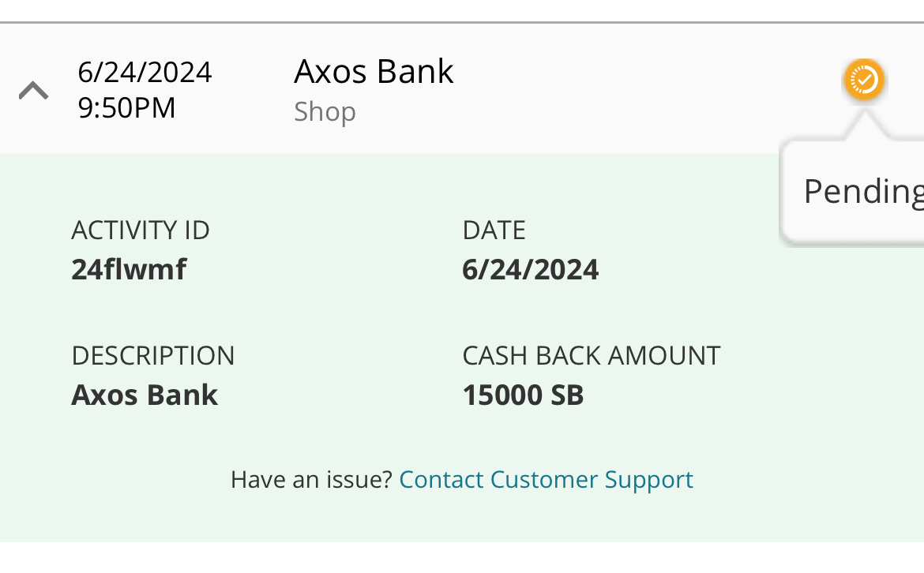The height and width of the screenshot is (573, 924).
Task: Click the orange pending status icon
Action: [864, 80]
